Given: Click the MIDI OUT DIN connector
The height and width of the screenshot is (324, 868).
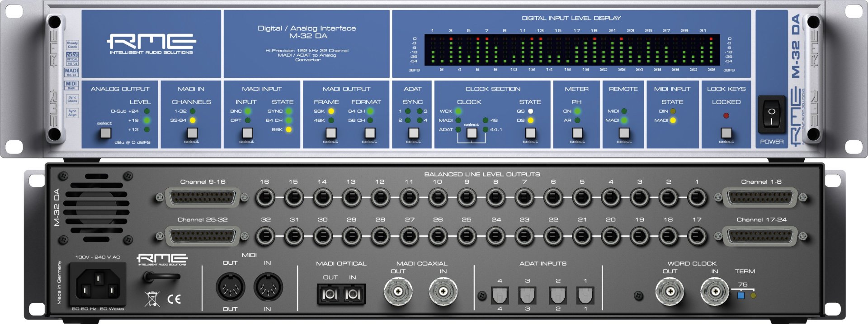Looking at the screenshot, I should (x=231, y=287).
